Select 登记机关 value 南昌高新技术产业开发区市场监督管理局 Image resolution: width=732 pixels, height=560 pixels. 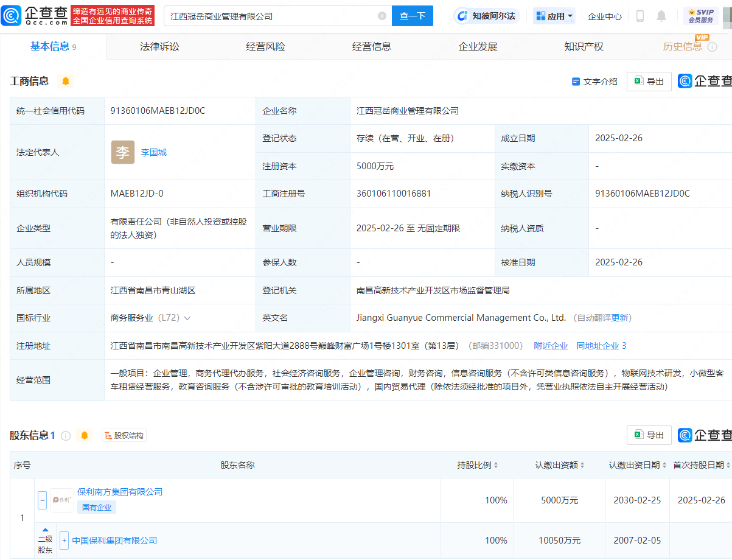[x=433, y=290]
